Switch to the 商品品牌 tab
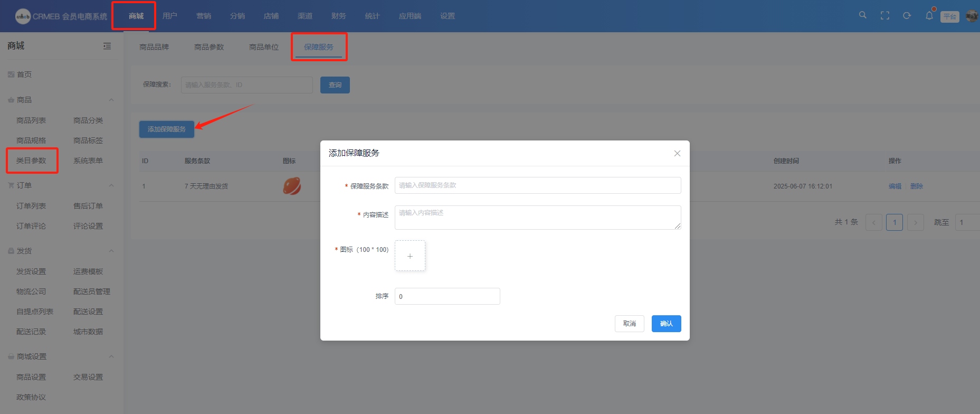This screenshot has width=980, height=414. coord(154,48)
